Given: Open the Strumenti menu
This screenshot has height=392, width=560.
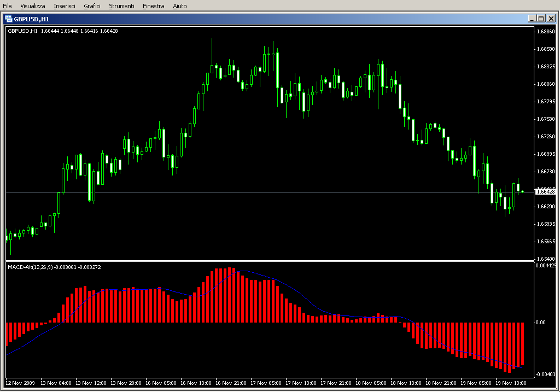Looking at the screenshot, I should 121,6.
